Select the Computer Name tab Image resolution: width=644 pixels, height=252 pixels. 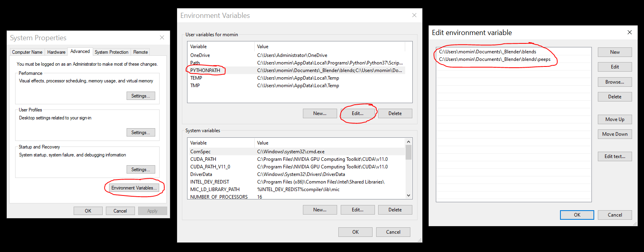click(x=27, y=52)
